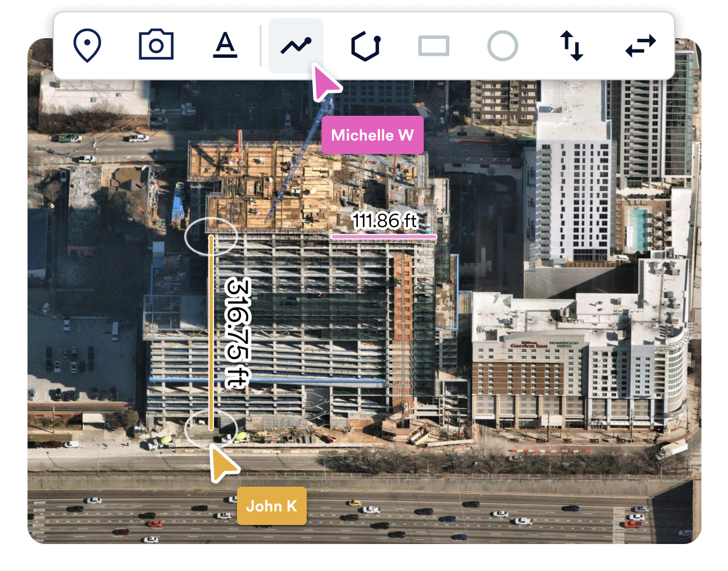Click the bottom endpoint of the orange line

tap(211, 429)
